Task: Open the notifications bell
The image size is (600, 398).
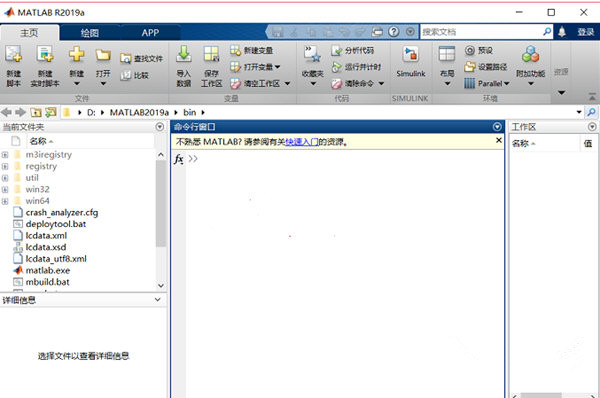Action: [x=562, y=32]
